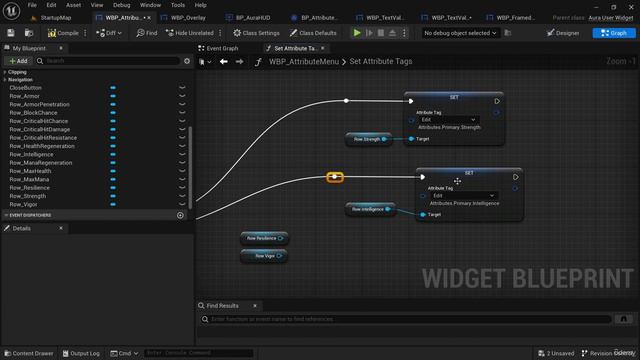Browse to asset in Content Browser

29,33
